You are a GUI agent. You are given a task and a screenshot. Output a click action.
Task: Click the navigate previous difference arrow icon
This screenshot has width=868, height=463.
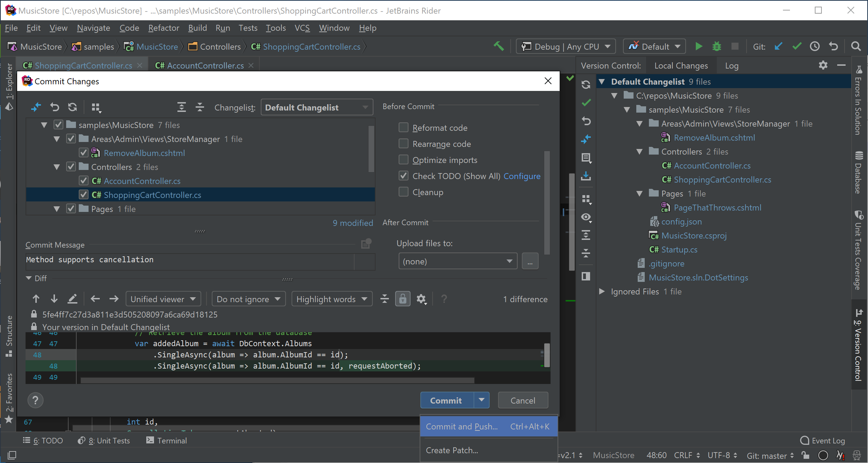point(36,299)
